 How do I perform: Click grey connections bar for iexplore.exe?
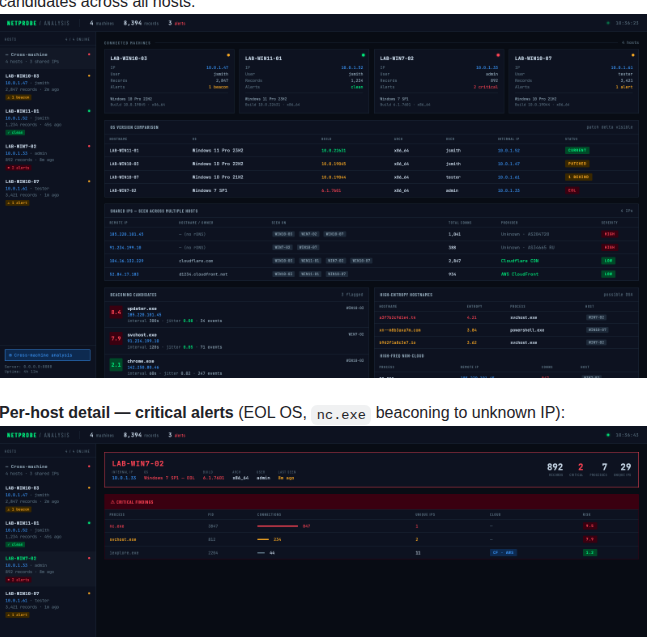click(261, 553)
